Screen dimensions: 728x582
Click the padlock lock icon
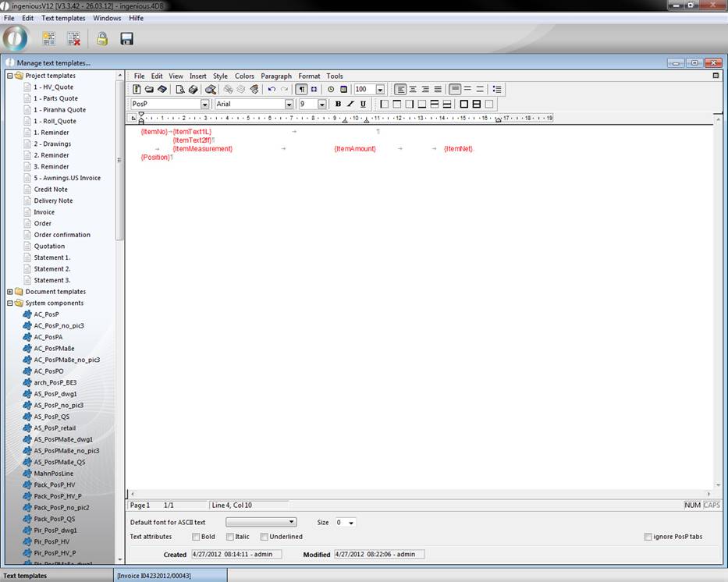(x=102, y=38)
